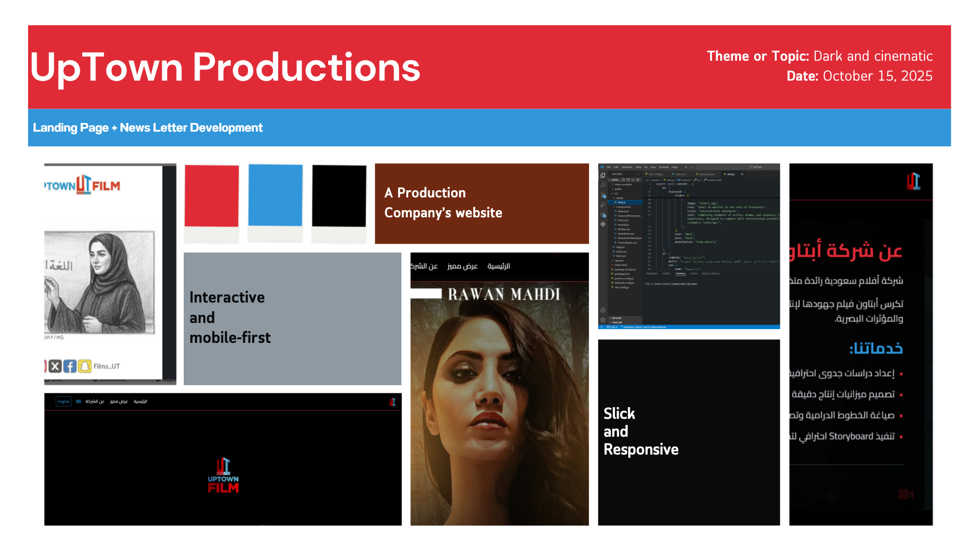Click the Rawan Mahdi poster image
The height and width of the screenshot is (551, 980).
pos(500,403)
